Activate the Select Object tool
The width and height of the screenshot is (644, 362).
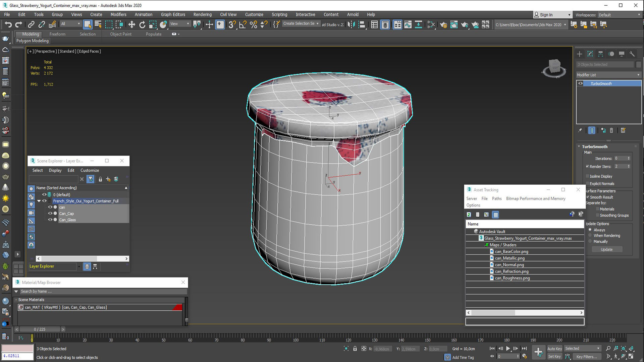point(88,24)
